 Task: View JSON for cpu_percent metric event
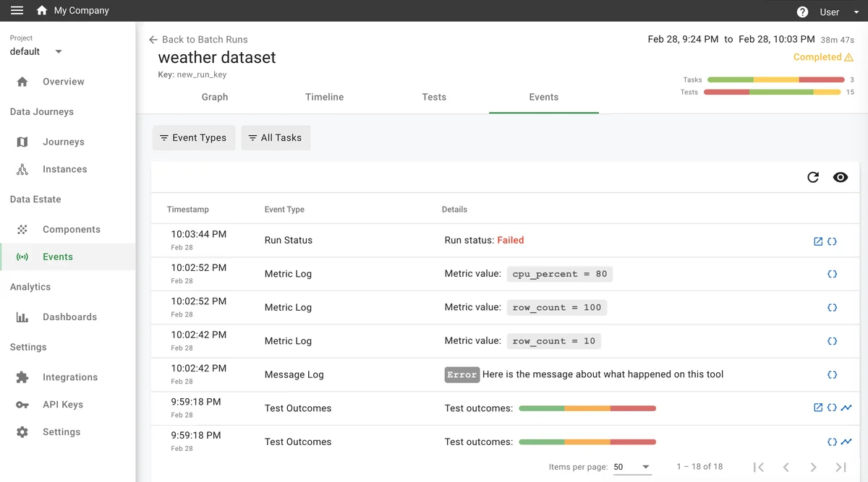(832, 275)
